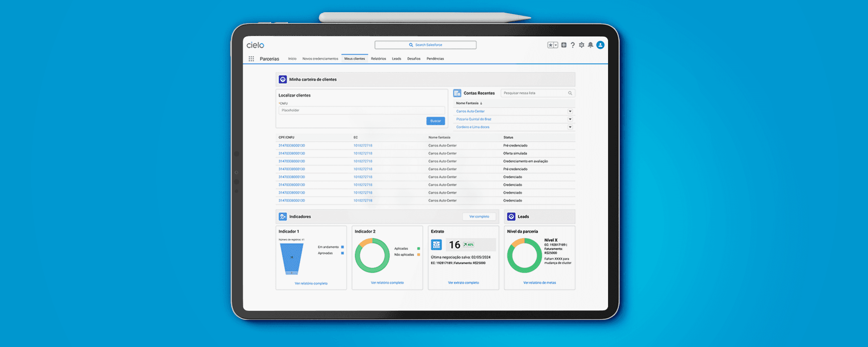
Task: Open Carros Auto-Center in Contas Recentes
Action: point(470,111)
